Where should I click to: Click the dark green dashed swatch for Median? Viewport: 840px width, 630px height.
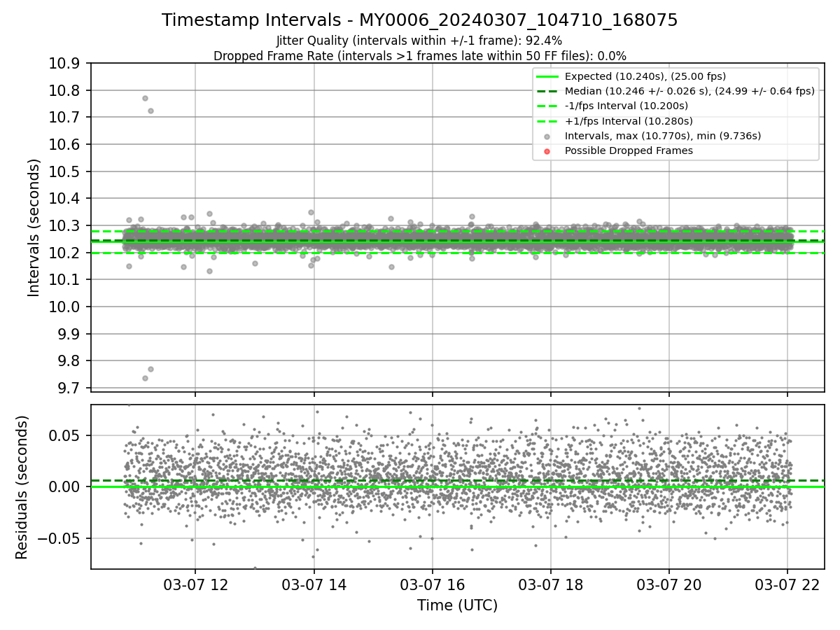(x=547, y=91)
